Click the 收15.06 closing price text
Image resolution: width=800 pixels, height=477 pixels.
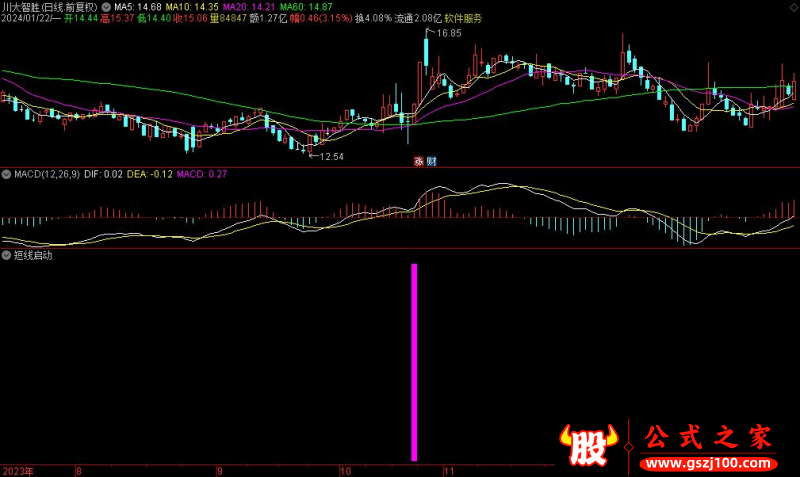[x=190, y=18]
